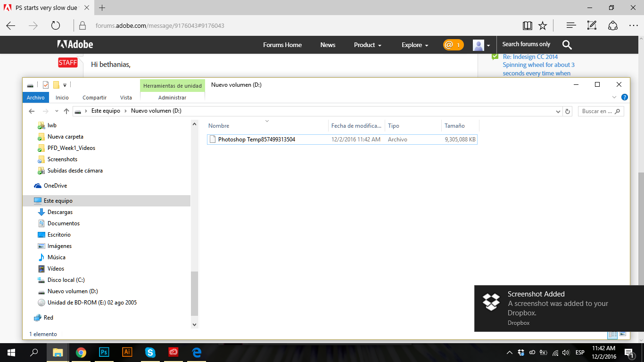Open the forum user avatar menu
Screen dimensions: 644x362
481,45
